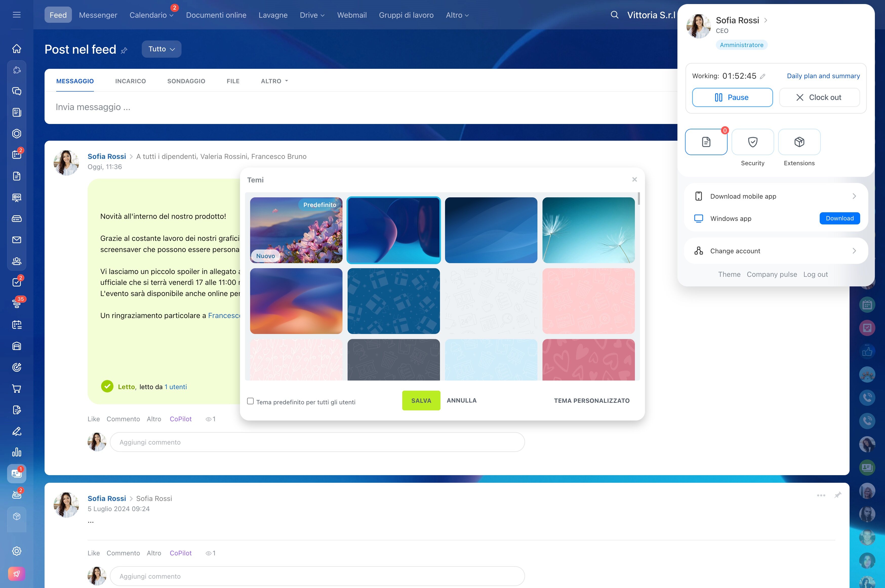The image size is (885, 588).
Task: Edit working time with pencil icon
Action: (762, 76)
